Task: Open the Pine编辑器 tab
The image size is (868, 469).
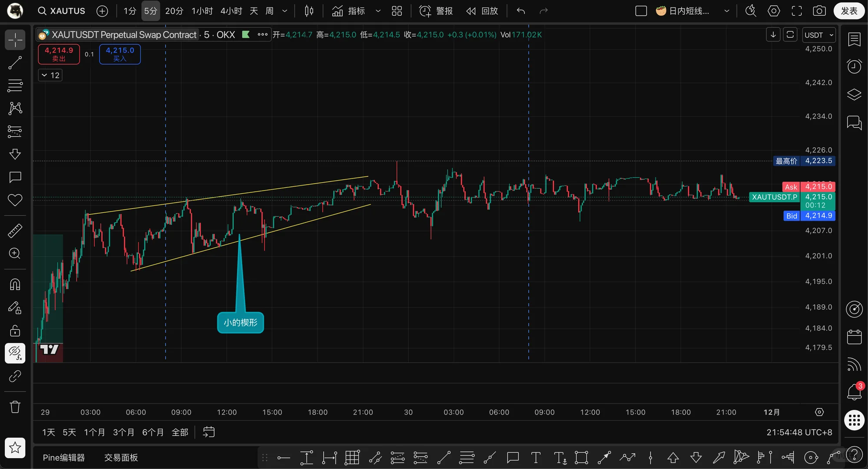Action: tap(64, 457)
